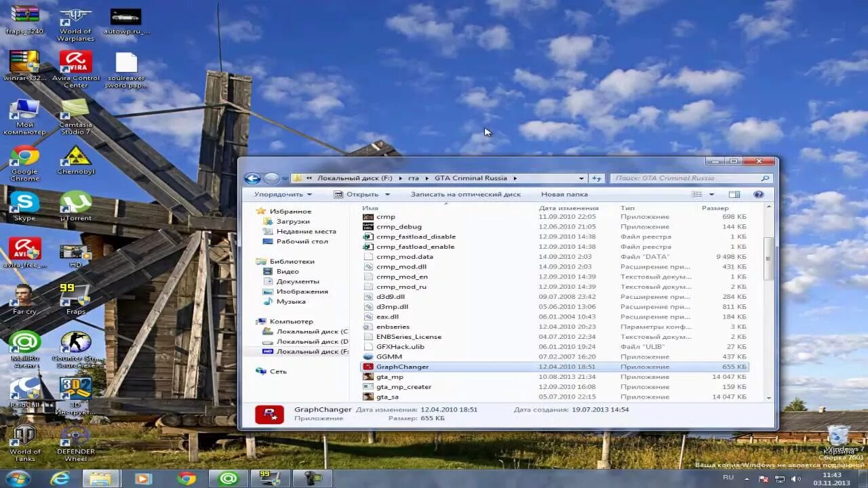Select Рабочий стол in the navigation pane
The width and height of the screenshot is (868, 488).
point(302,241)
